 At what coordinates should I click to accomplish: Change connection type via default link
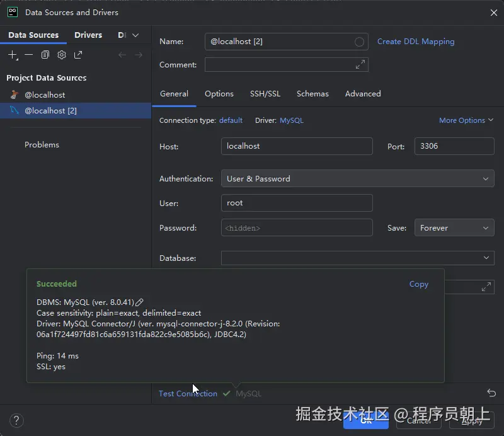tap(231, 120)
